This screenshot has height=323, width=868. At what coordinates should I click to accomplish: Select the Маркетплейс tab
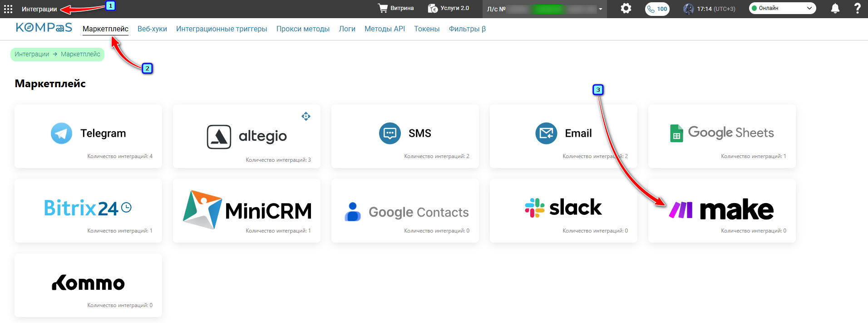105,29
